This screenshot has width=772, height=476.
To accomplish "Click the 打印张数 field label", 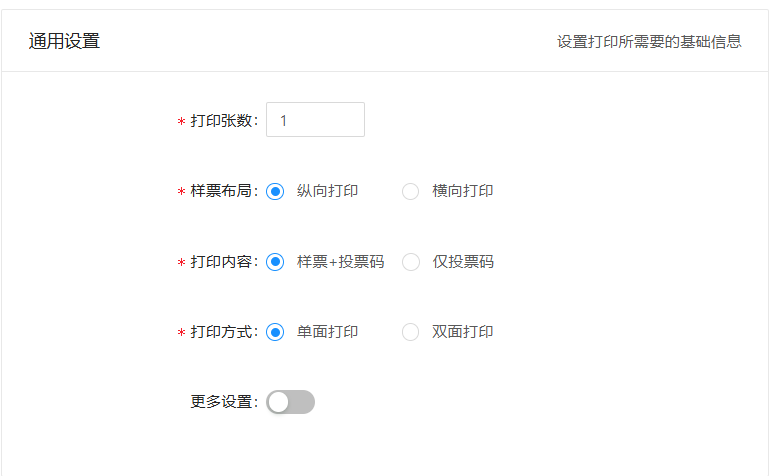I will click(222, 121).
